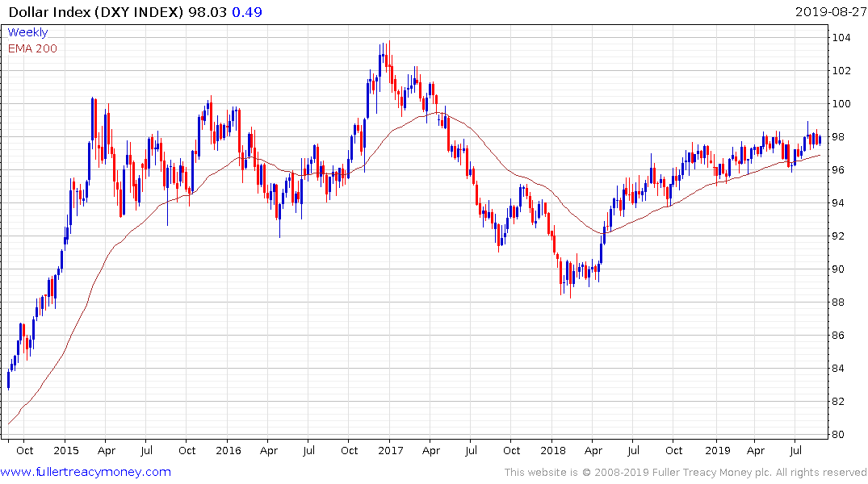Click the '98' price axis label
Image resolution: width=868 pixels, height=484 pixels.
839,137
